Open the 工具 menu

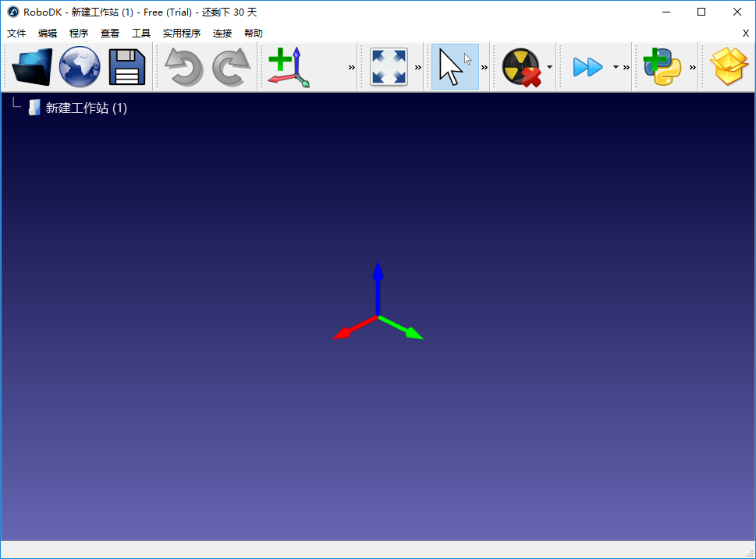tap(141, 34)
